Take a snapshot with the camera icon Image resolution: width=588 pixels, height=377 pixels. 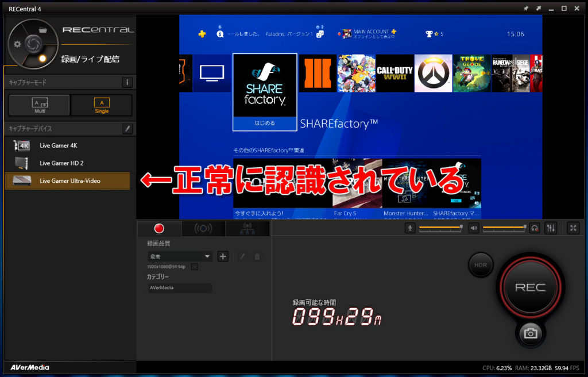tap(531, 333)
